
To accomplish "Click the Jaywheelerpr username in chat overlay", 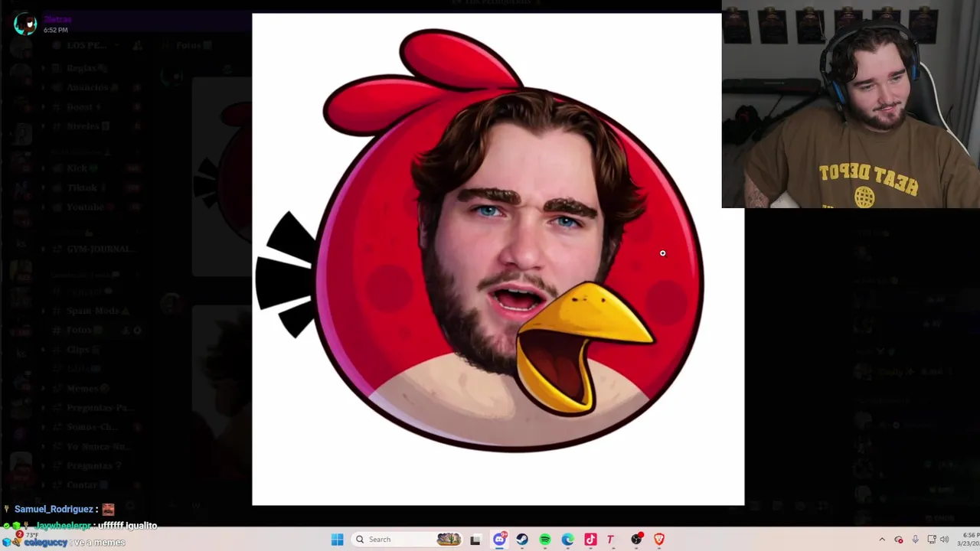I will tap(64, 526).
